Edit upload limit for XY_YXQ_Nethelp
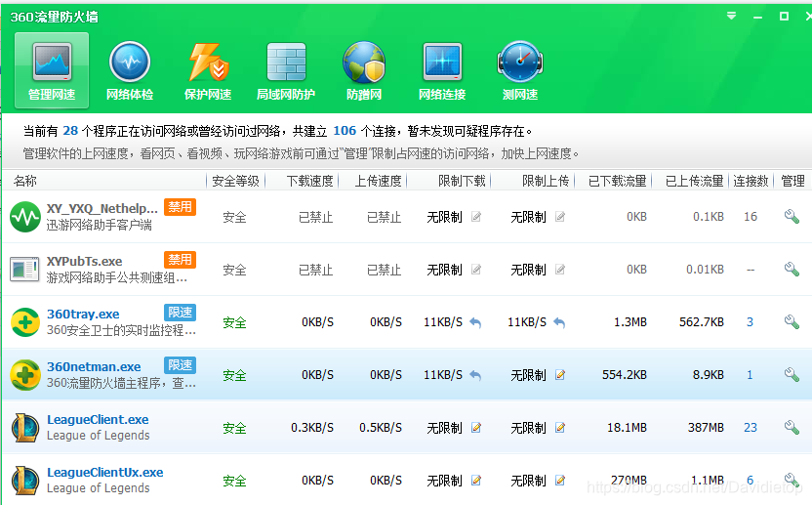 pos(560,217)
